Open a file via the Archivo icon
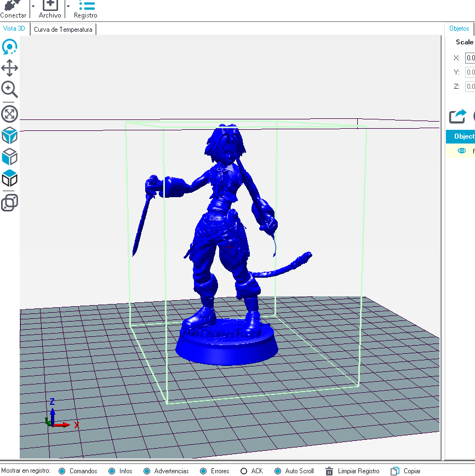 coord(49,7)
